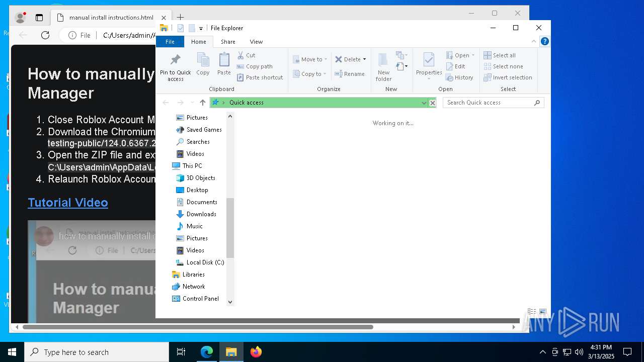Image resolution: width=644 pixels, height=362 pixels.
Task: Switch to Details view layout icon
Action: click(x=531, y=312)
